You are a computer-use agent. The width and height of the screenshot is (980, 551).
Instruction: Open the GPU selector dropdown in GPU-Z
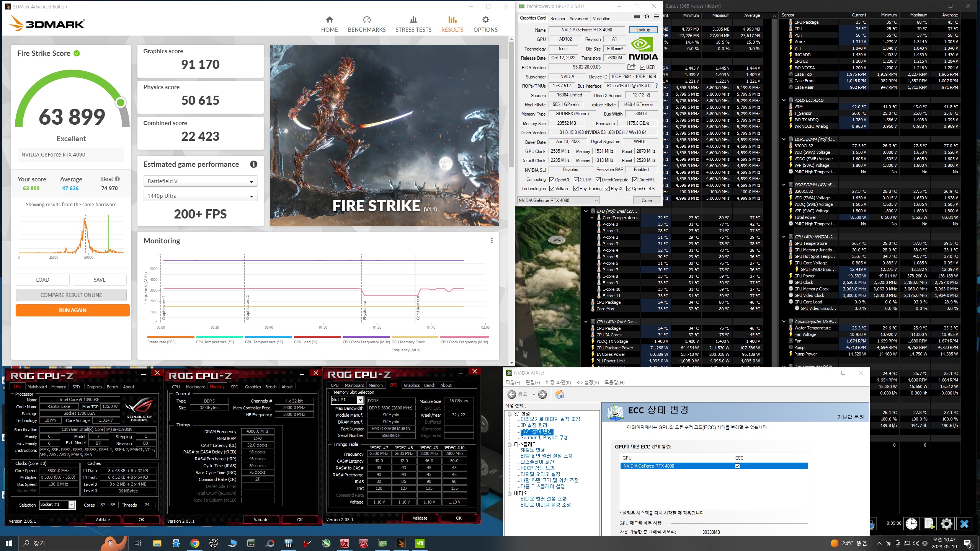(558, 200)
